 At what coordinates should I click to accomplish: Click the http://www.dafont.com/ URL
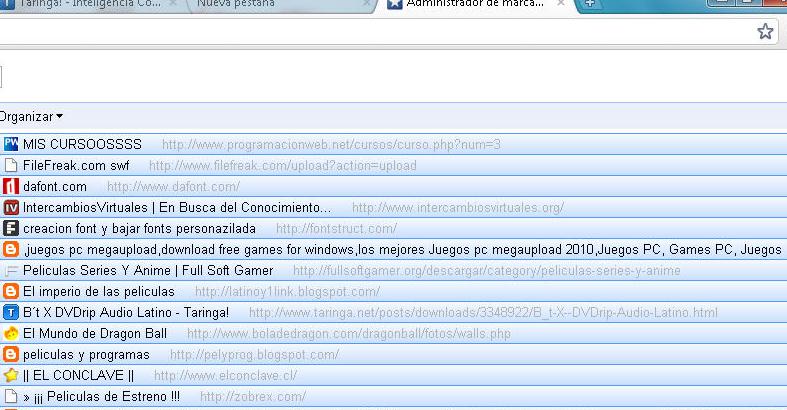(173, 187)
